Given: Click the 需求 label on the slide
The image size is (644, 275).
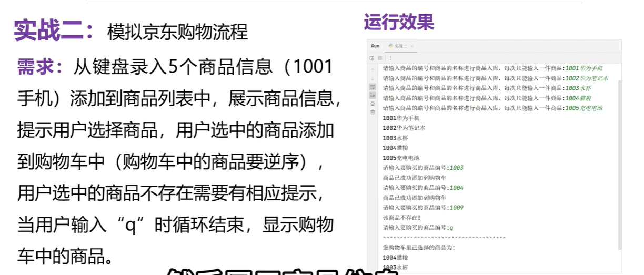Looking at the screenshot, I should tap(41, 67).
